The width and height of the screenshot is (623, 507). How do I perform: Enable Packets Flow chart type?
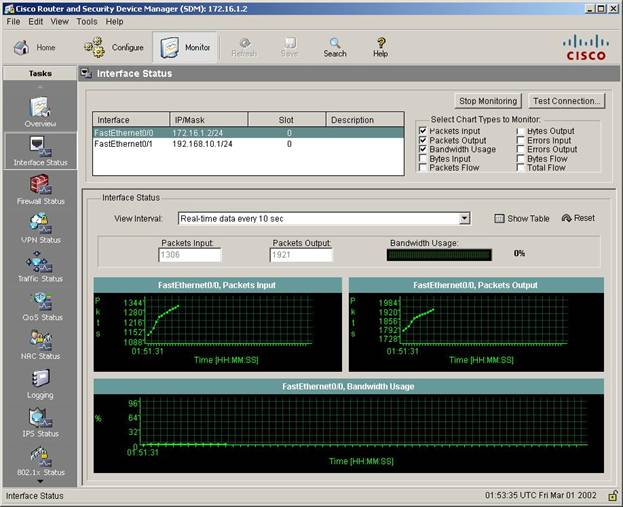pyautogui.click(x=423, y=167)
